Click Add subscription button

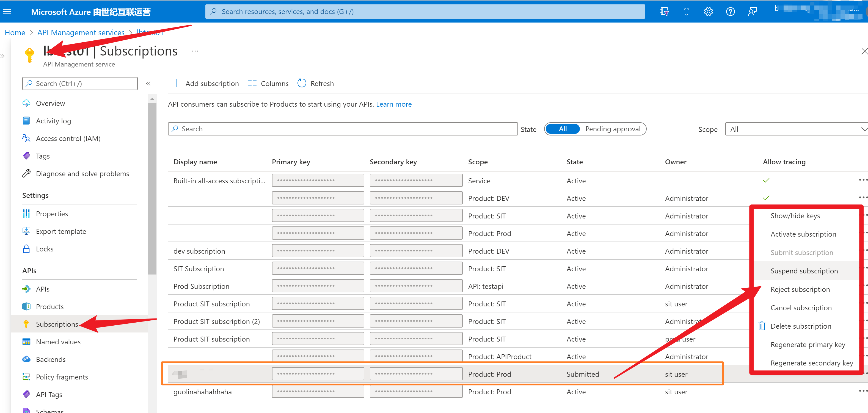click(x=206, y=83)
